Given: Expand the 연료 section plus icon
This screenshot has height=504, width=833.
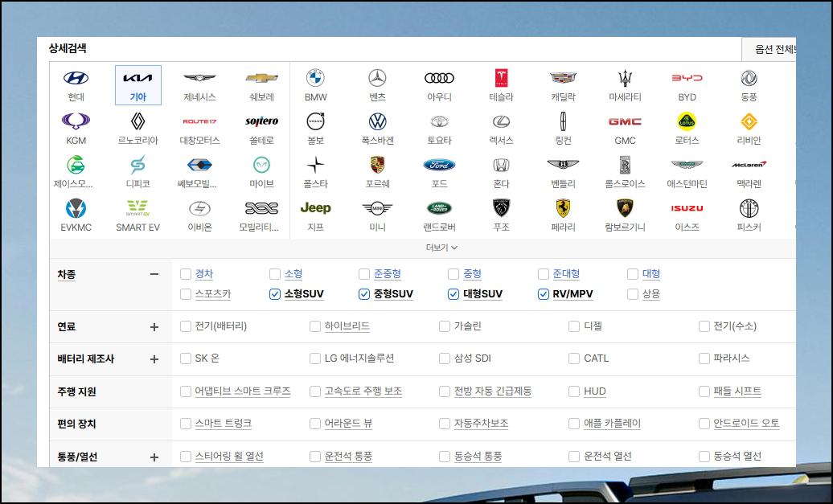Looking at the screenshot, I should pyautogui.click(x=154, y=326).
